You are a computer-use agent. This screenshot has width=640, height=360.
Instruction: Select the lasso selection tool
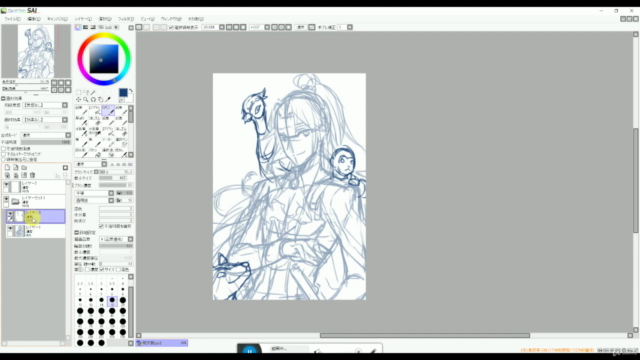pos(86,92)
